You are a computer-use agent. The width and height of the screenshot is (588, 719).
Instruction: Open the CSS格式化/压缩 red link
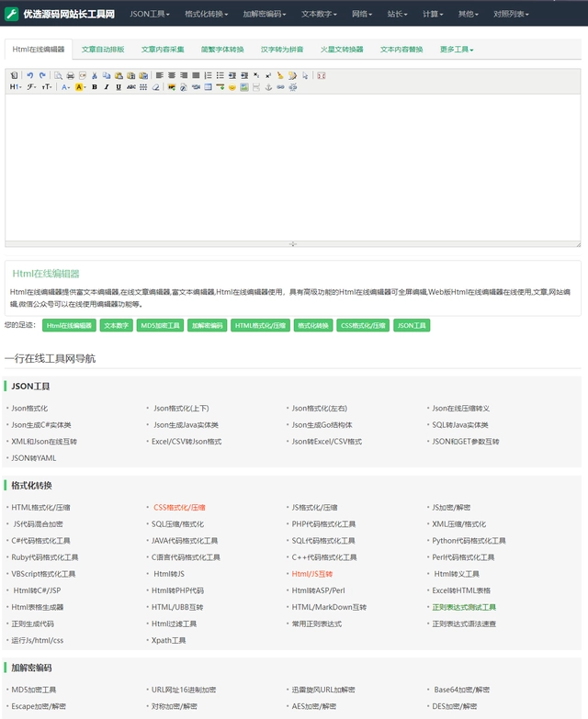tap(178, 507)
